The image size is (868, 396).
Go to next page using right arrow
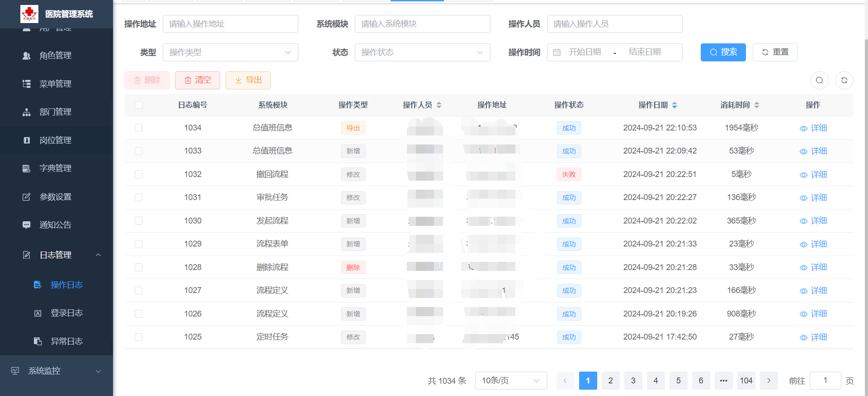[769, 381]
